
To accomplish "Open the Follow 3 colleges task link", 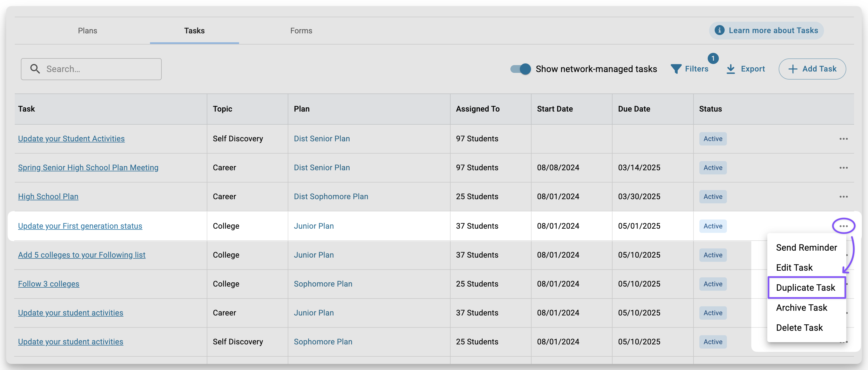I will (48, 284).
